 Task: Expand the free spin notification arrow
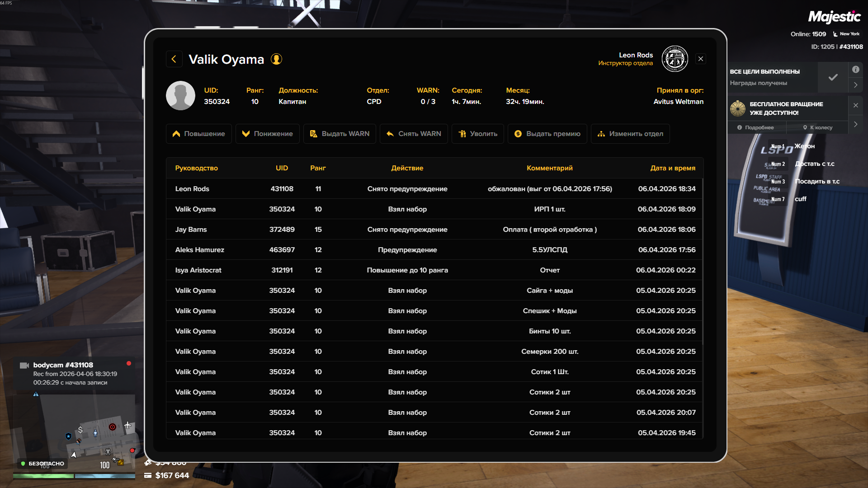pyautogui.click(x=855, y=124)
